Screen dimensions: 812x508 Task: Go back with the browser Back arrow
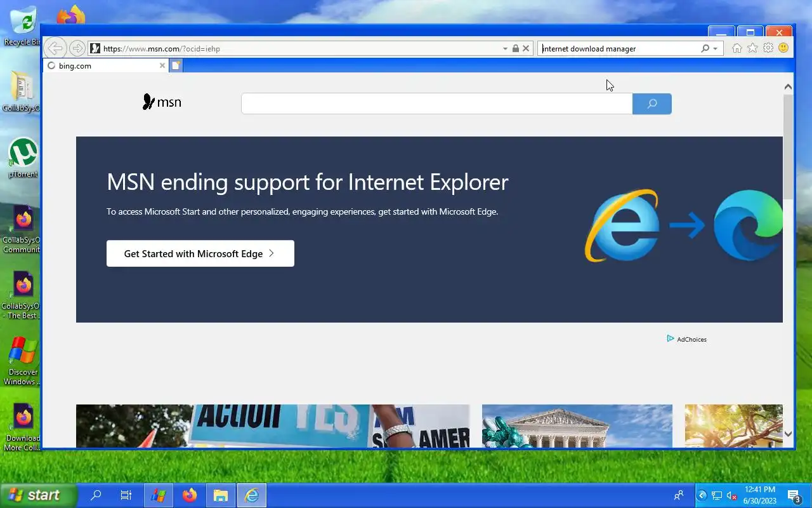pyautogui.click(x=55, y=48)
